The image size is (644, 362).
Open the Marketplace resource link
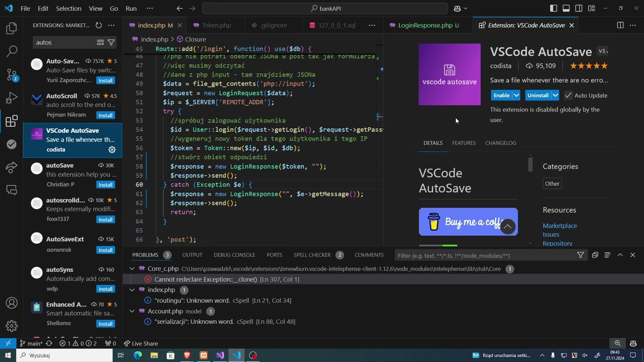(560, 226)
